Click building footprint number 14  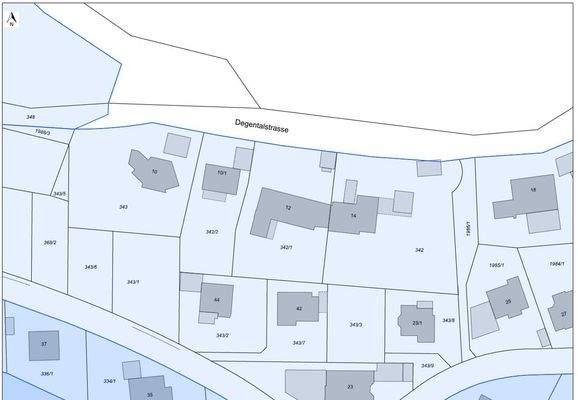pos(354,216)
